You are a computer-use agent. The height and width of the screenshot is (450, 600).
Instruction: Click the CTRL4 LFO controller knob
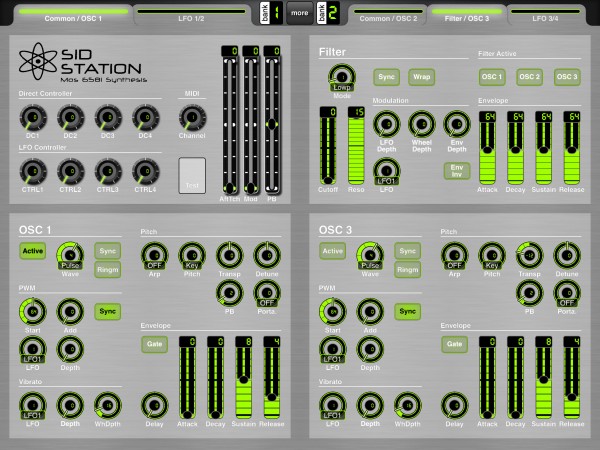(x=145, y=171)
